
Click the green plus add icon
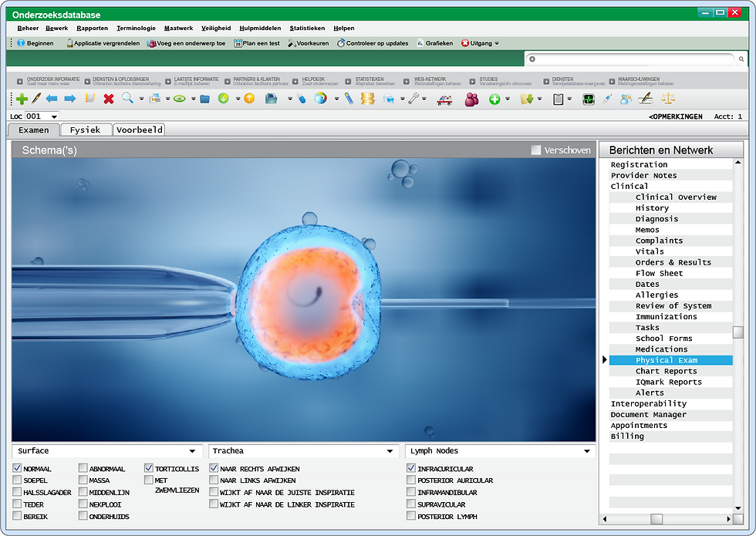[x=22, y=99]
